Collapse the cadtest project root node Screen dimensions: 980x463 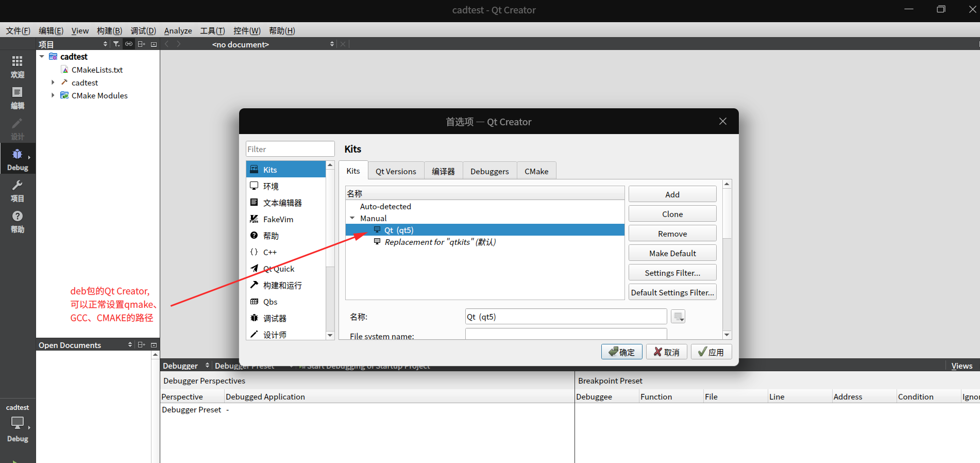pyautogui.click(x=42, y=56)
